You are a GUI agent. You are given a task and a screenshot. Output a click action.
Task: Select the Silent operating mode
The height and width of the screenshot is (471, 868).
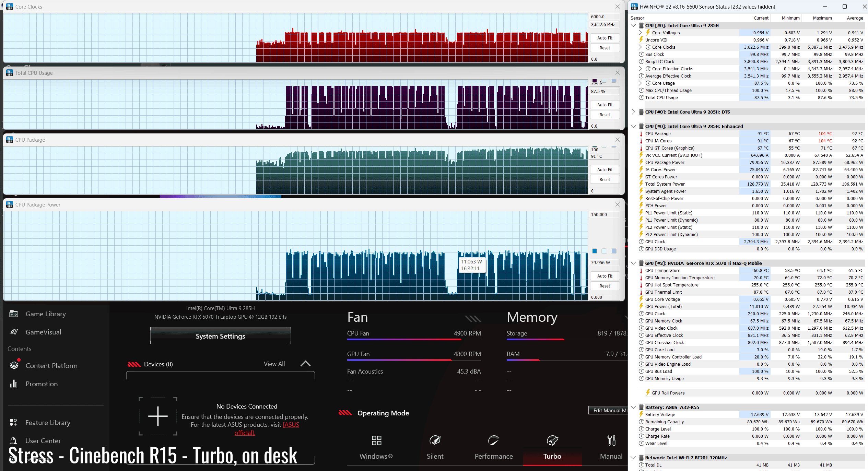[x=435, y=447]
